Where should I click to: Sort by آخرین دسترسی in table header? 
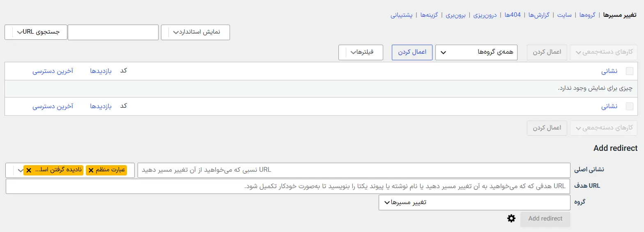point(53,71)
